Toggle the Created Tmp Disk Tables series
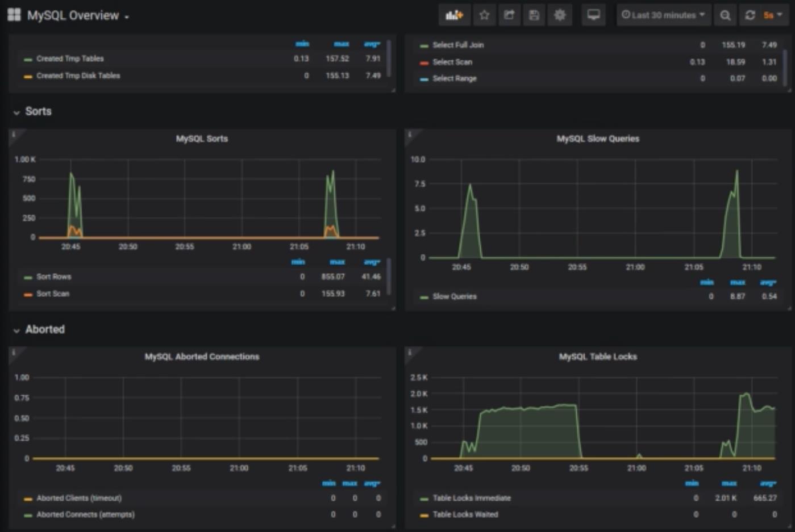 click(78, 76)
